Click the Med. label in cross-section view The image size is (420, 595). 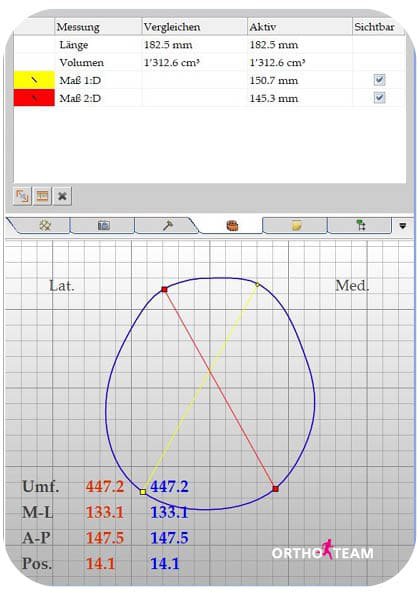(352, 286)
